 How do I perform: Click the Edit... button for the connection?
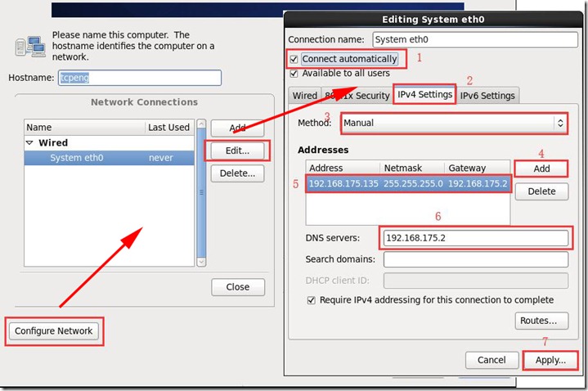[x=237, y=151]
